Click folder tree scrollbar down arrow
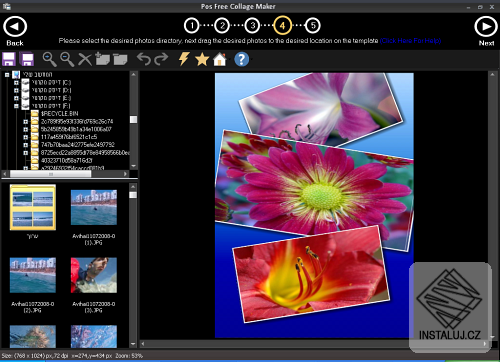 [x=133, y=166]
